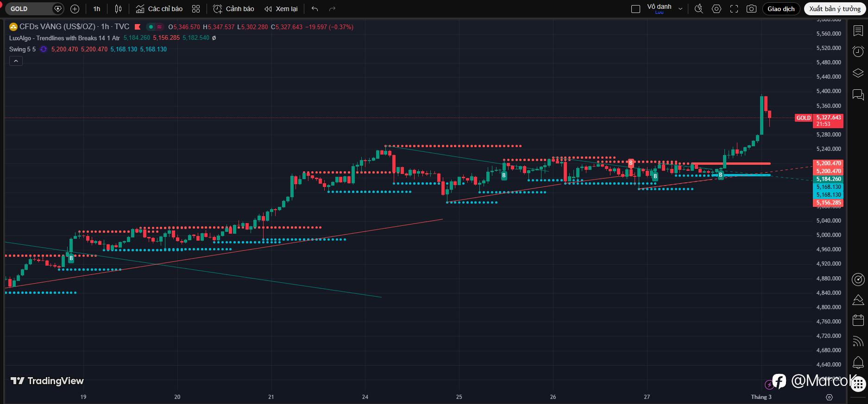868x404 pixels.
Task: Expand the Vô danh layout dropdown arrow
Action: (x=680, y=9)
